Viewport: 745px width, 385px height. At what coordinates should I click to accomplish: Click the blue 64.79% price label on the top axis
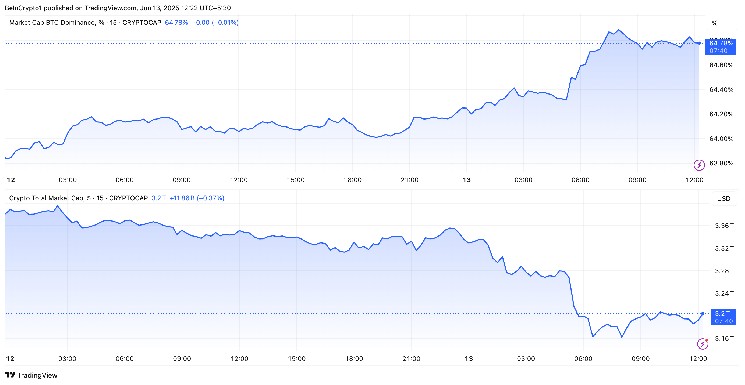(721, 47)
